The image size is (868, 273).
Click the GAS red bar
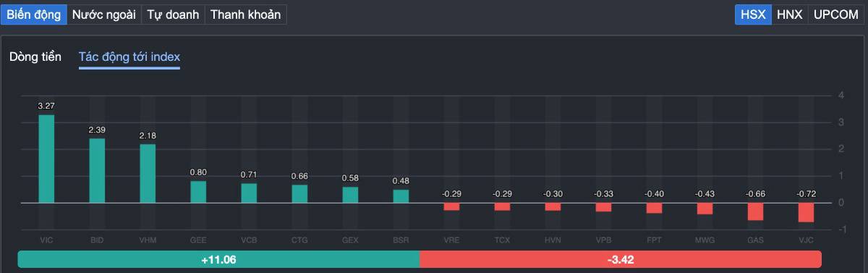coord(755,211)
